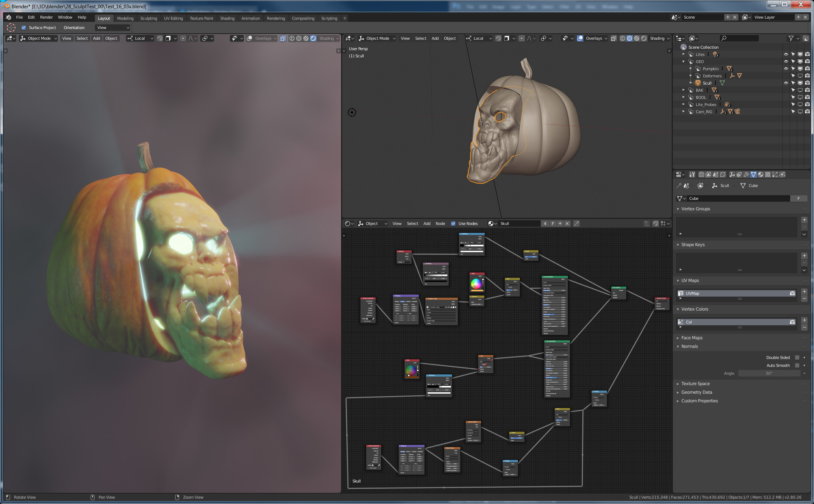Open the Render properties tab
The width and height of the screenshot is (814, 504).
tap(702, 174)
